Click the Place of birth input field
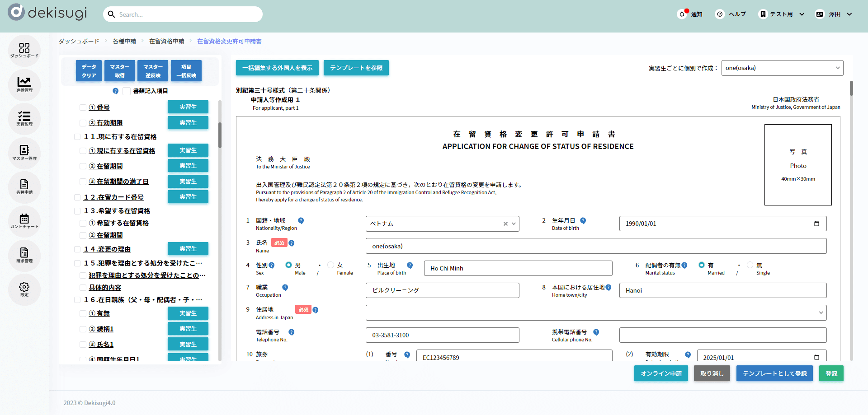868x415 pixels. point(518,268)
